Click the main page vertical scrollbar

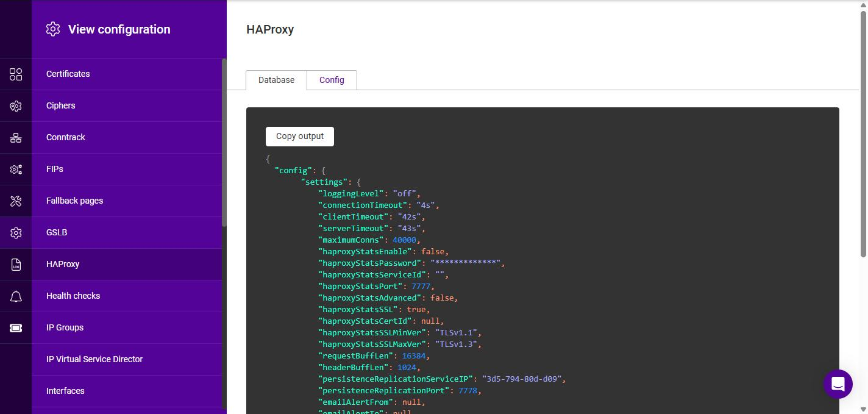click(863, 134)
